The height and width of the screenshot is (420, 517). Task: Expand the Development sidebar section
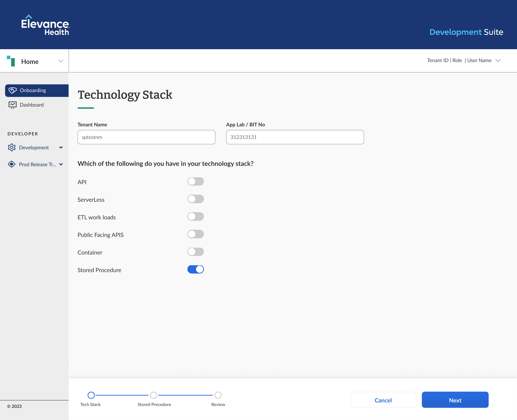coord(61,148)
